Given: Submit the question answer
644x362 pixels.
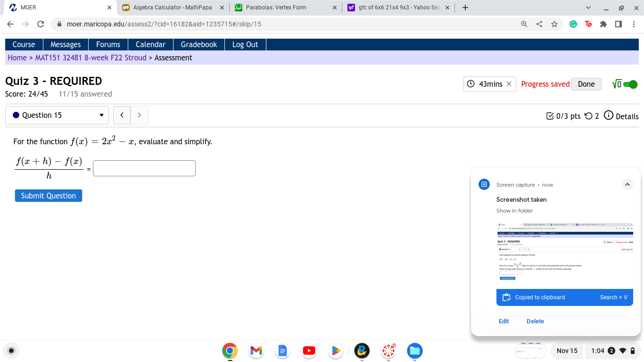Looking at the screenshot, I should (49, 196).
